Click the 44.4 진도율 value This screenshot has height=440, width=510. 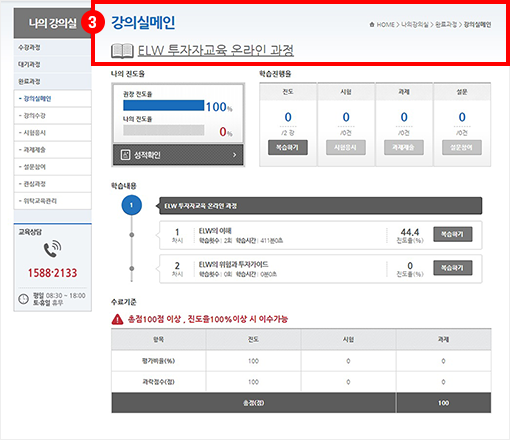pos(410,232)
